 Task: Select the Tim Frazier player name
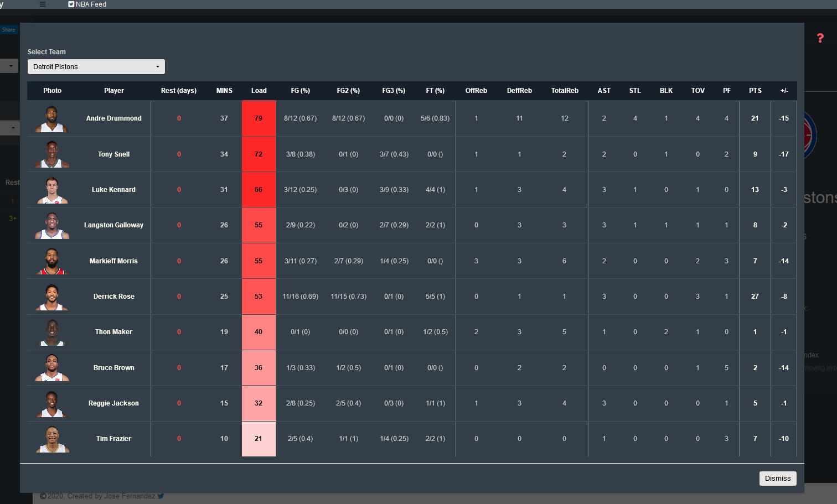pos(114,439)
